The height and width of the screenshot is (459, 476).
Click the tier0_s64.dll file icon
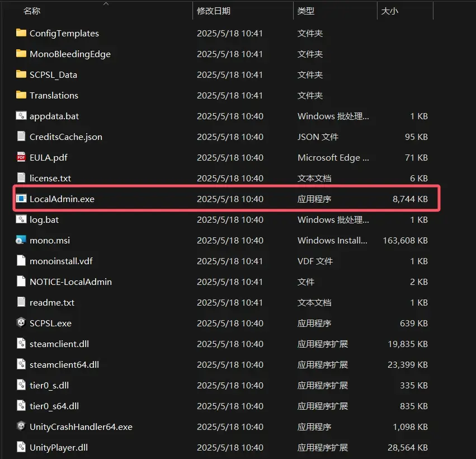pos(21,405)
